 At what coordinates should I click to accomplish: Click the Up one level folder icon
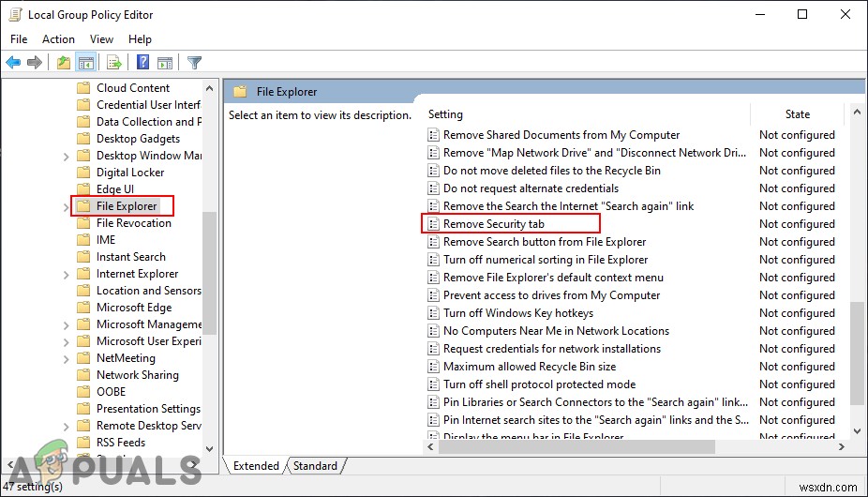(x=64, y=63)
